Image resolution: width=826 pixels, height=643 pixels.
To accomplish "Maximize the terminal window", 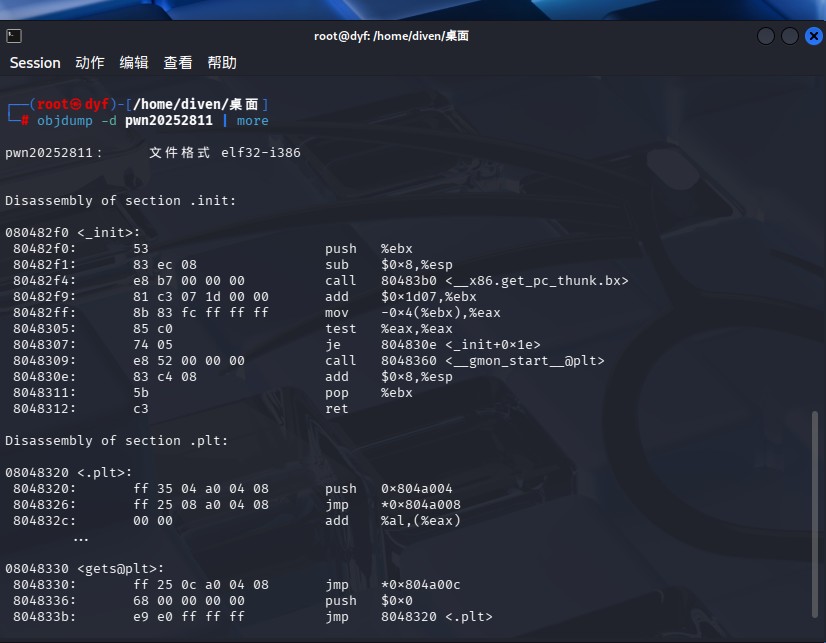I will coord(790,36).
